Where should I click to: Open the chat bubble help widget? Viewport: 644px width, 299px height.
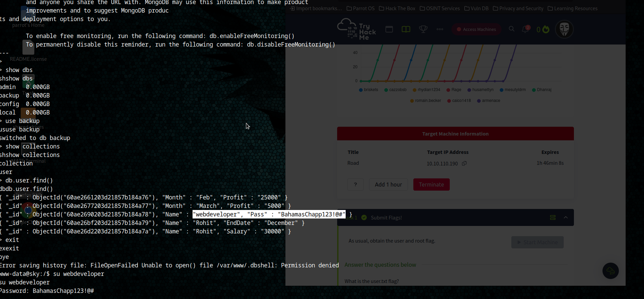[x=611, y=271]
